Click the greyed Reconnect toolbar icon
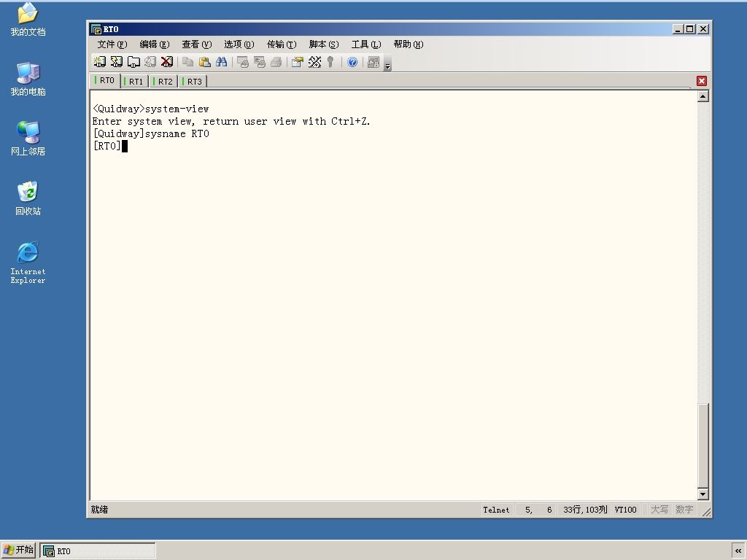 click(x=150, y=62)
